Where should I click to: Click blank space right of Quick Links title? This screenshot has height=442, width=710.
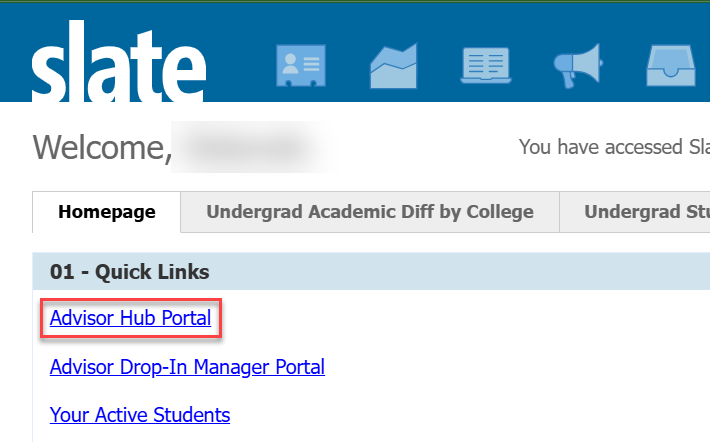450,272
